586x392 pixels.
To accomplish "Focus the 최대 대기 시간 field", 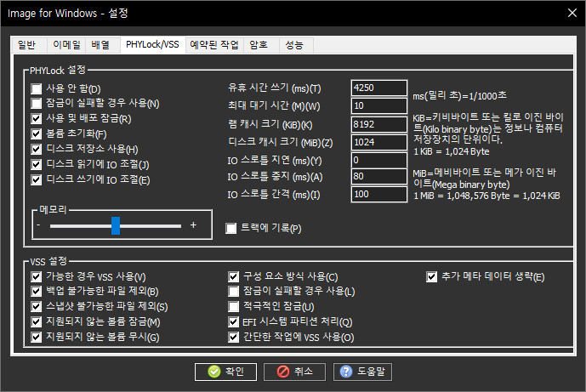I will [x=379, y=105].
